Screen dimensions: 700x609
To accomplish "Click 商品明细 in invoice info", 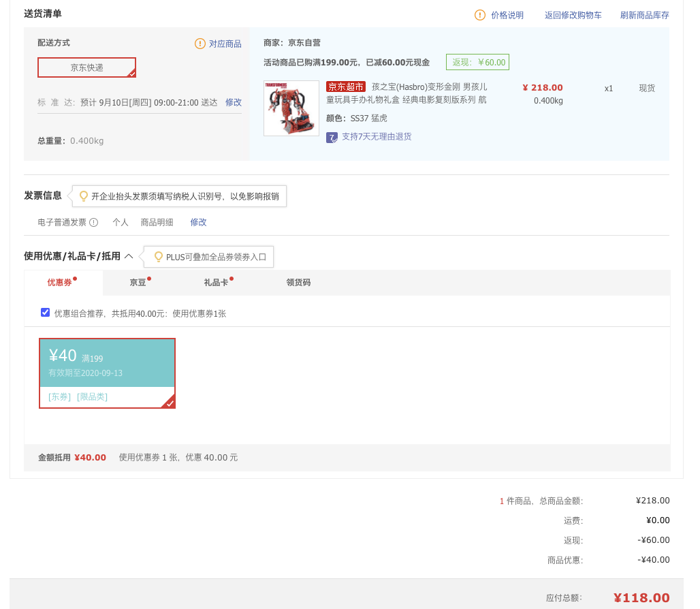I will point(157,222).
